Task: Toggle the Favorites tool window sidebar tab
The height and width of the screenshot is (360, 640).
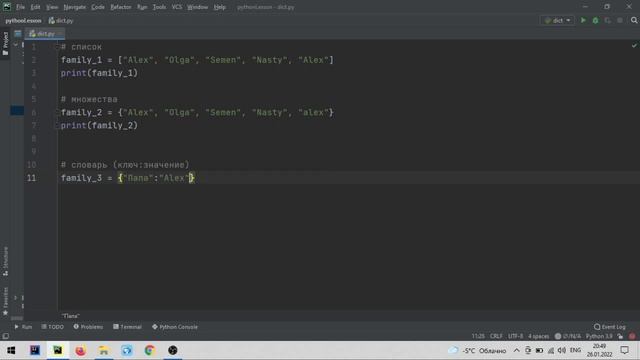Action: pyautogui.click(x=5, y=301)
